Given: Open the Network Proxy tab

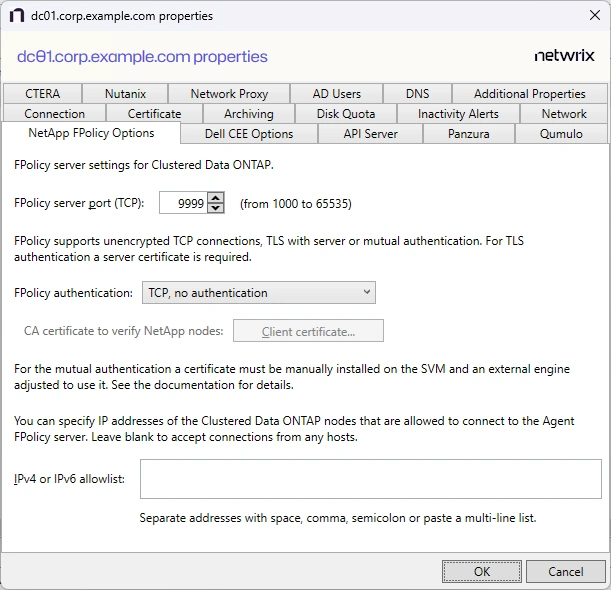Looking at the screenshot, I should point(229,94).
